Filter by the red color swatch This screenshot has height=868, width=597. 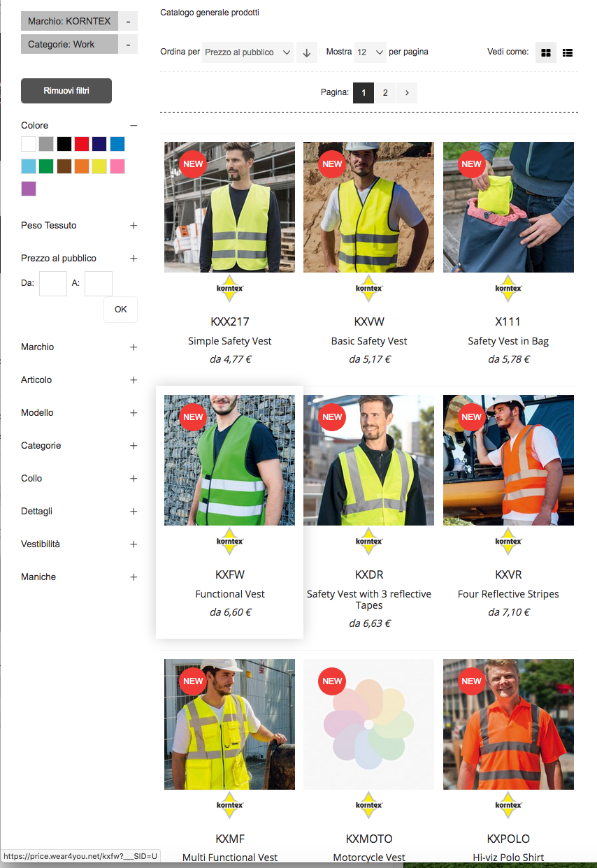tap(82, 144)
